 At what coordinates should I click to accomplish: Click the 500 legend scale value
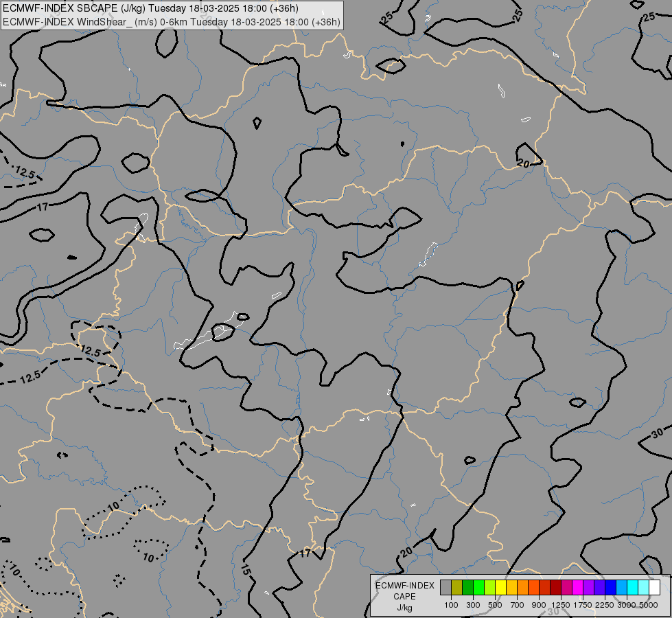(x=495, y=605)
